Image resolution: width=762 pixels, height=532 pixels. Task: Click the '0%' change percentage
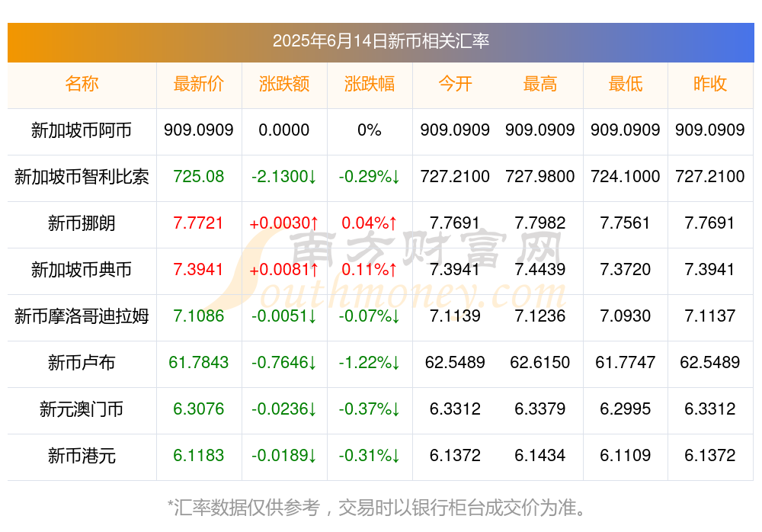[x=370, y=130]
